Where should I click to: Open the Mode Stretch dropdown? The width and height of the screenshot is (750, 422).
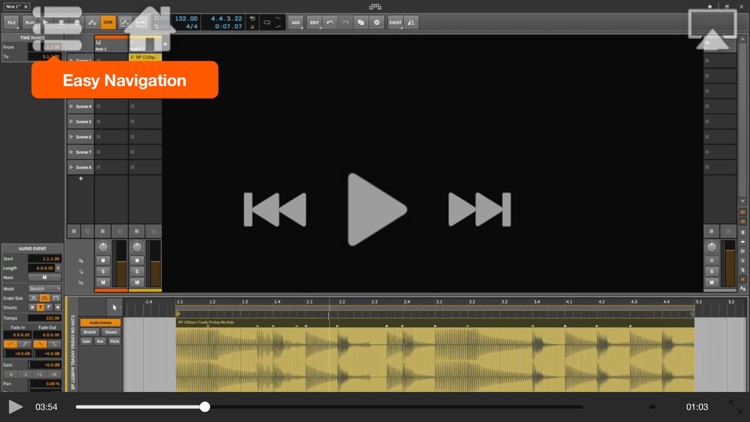point(44,289)
